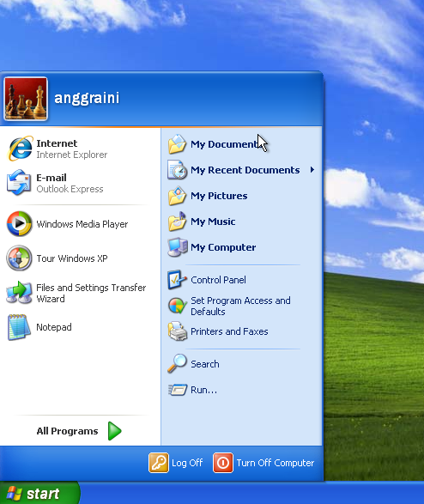Click the anggraini user name

[87, 98]
